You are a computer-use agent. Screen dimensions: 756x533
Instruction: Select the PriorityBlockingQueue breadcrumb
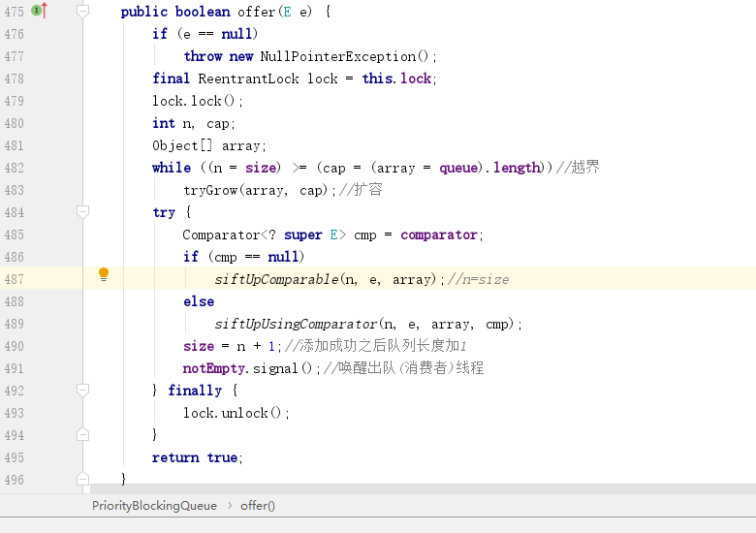pyautogui.click(x=154, y=506)
